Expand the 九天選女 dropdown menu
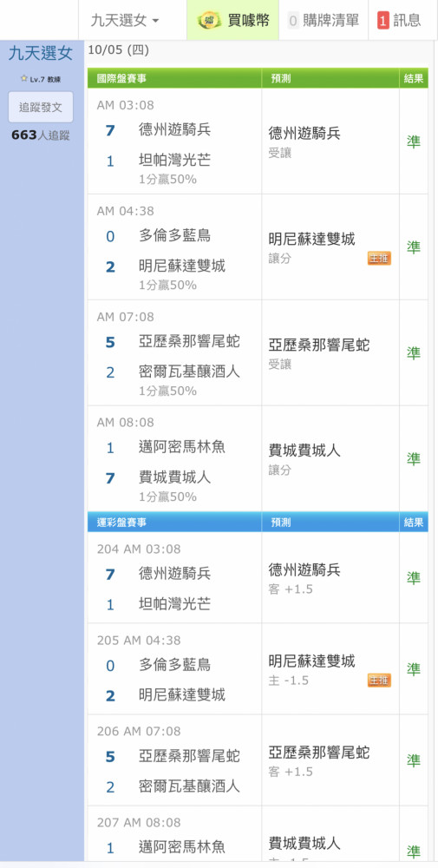 (x=125, y=21)
